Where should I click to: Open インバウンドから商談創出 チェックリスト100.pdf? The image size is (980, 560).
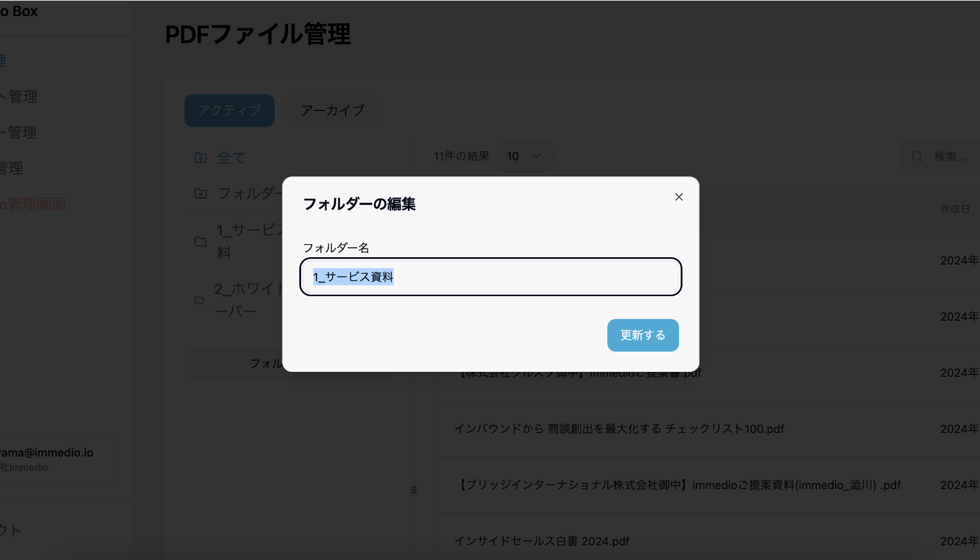619,429
